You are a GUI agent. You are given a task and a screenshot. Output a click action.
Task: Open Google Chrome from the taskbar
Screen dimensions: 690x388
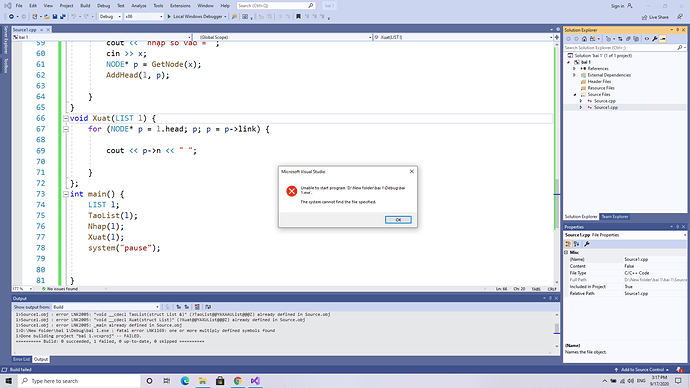pos(238,381)
